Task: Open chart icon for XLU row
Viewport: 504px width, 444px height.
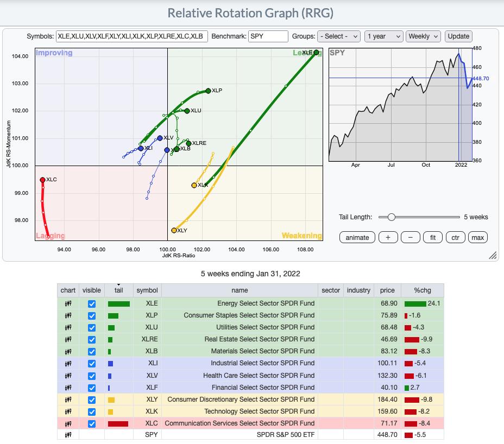Action: pyautogui.click(x=68, y=327)
